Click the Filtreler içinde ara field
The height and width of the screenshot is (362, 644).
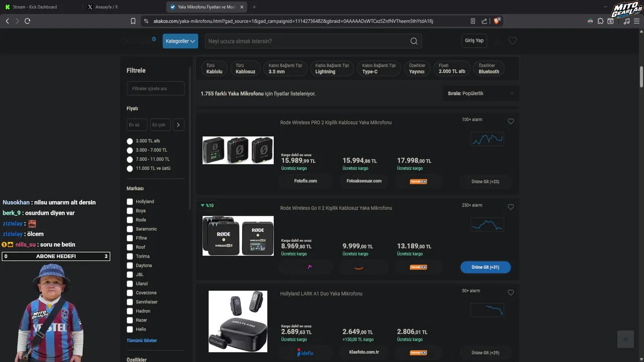[155, 88]
